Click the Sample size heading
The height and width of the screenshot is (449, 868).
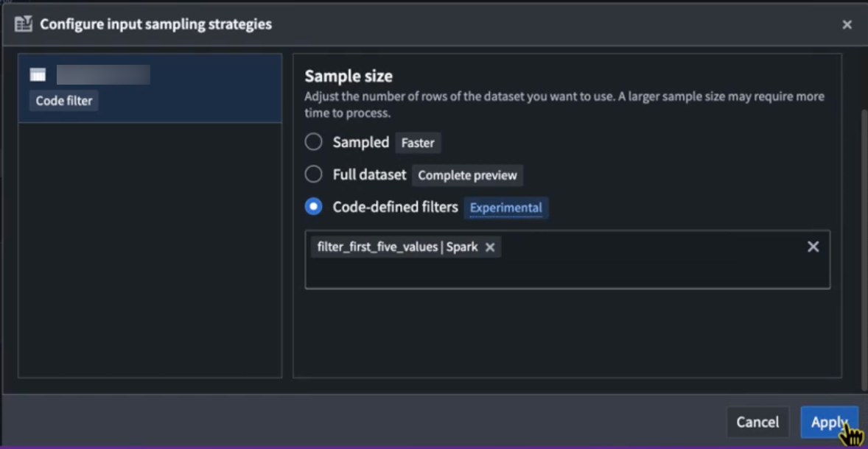(348, 76)
